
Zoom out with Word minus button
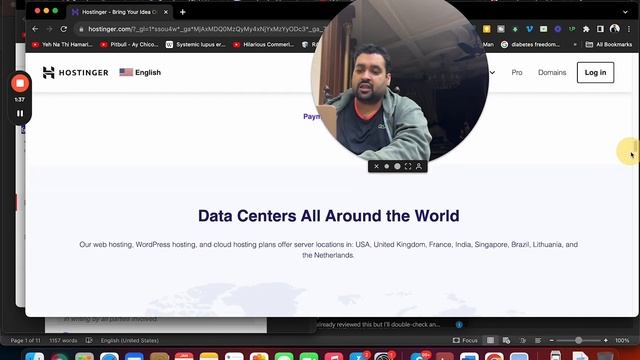click(x=551, y=340)
